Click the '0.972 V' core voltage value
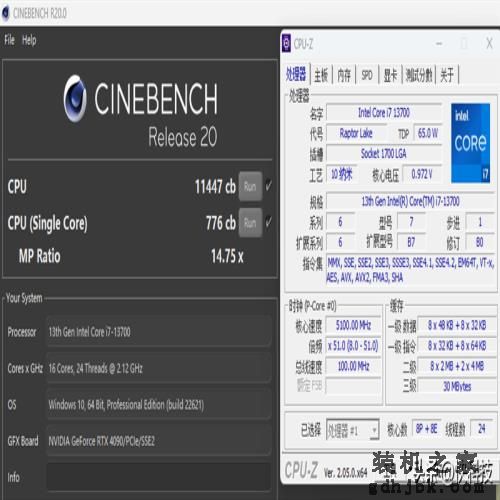 422,174
